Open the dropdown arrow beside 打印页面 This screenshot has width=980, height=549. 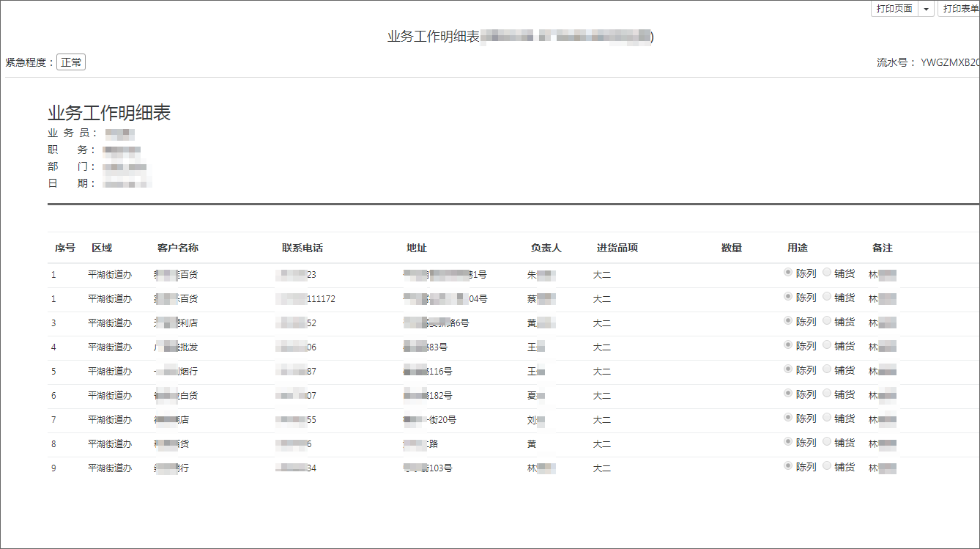[x=926, y=9]
